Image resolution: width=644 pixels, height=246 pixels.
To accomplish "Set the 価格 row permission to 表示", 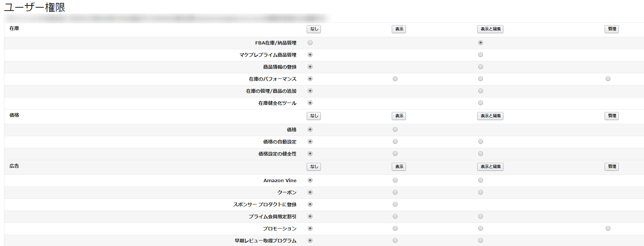I will (395, 130).
